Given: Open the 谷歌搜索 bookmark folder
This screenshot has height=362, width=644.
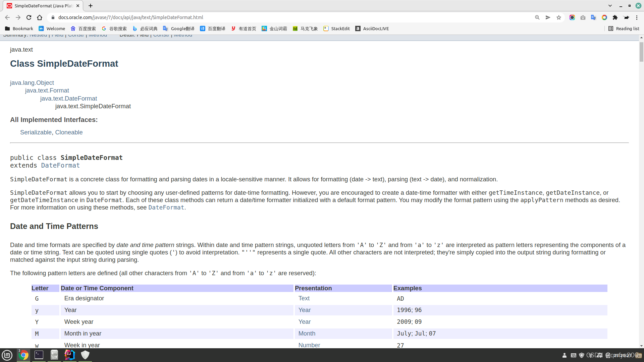Looking at the screenshot, I should pos(115,28).
